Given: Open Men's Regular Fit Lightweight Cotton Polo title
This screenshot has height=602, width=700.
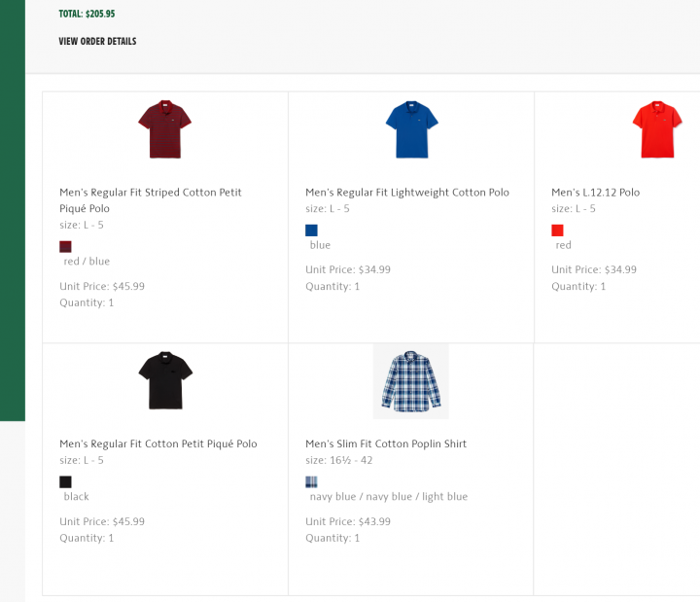Looking at the screenshot, I should point(406,193).
